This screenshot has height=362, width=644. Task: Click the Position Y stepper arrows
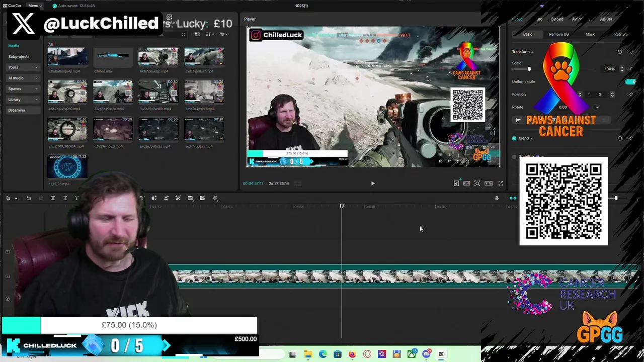coord(612,95)
